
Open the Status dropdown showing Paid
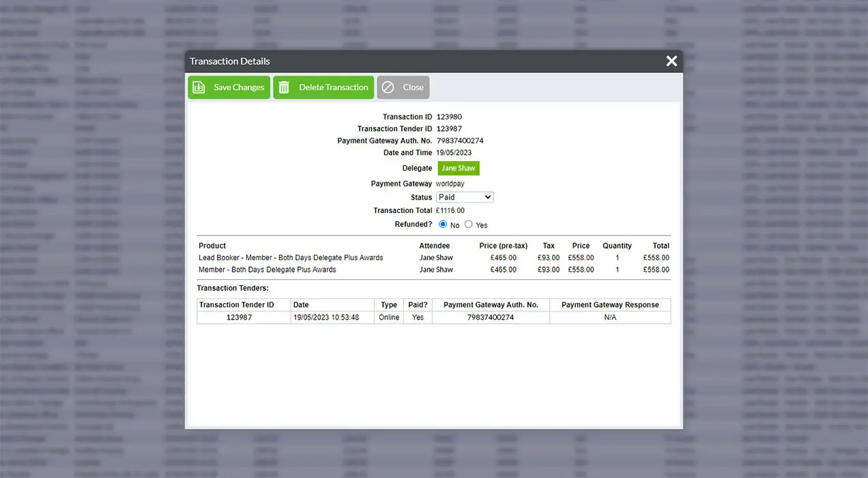click(465, 197)
